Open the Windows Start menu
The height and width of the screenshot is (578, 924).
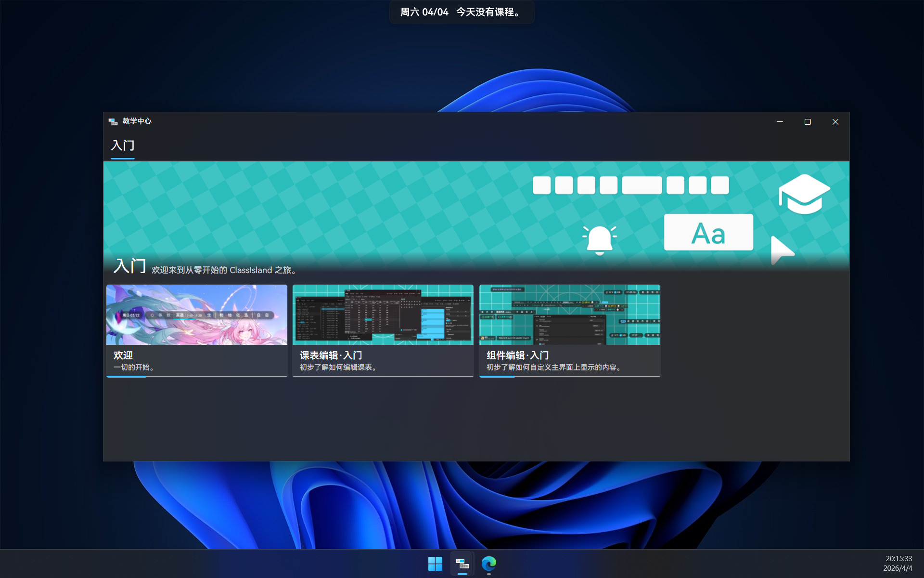coord(435,564)
